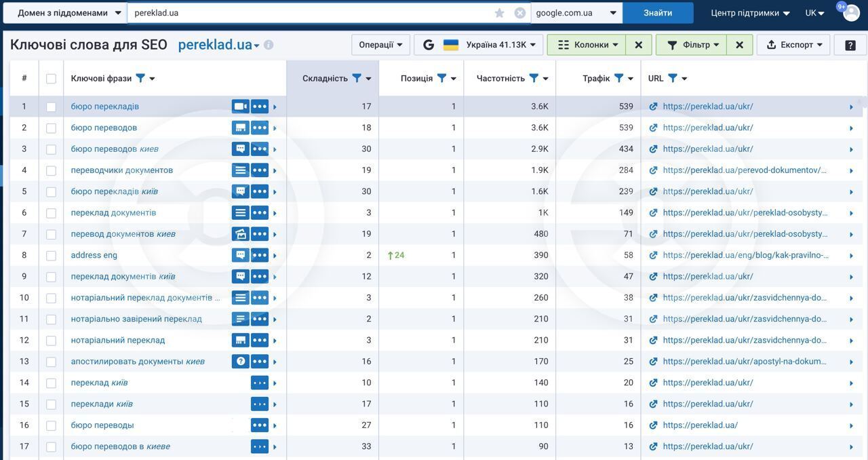Viewport: 868px width, 460px height.
Task: Check the row 3 бюро переводов киев checkbox
Action: click(x=51, y=149)
